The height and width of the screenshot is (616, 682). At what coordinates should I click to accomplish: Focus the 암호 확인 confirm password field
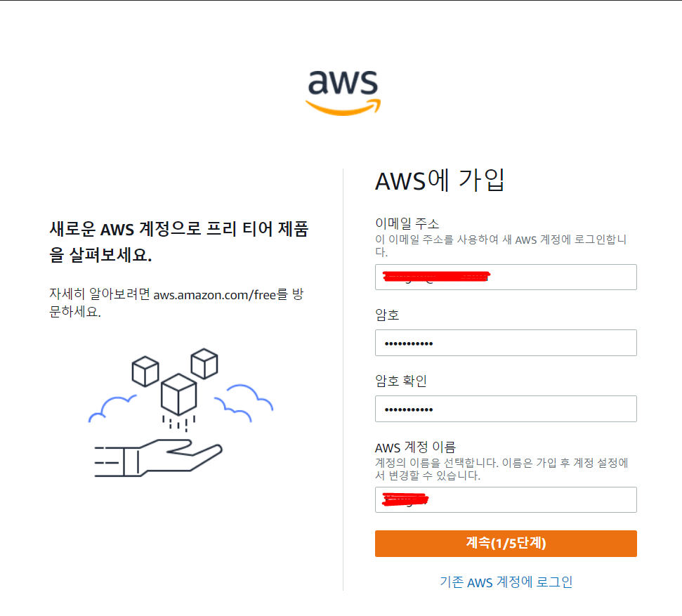(x=506, y=409)
